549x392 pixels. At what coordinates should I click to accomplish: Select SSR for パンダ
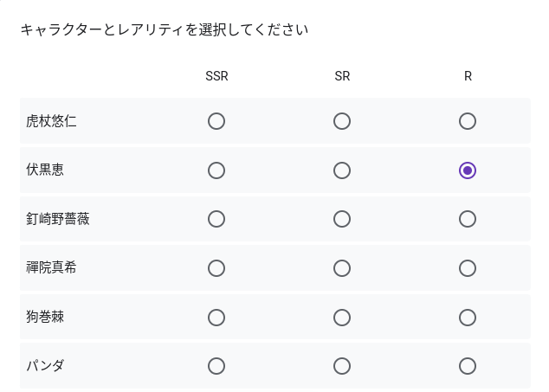pyautogui.click(x=216, y=366)
